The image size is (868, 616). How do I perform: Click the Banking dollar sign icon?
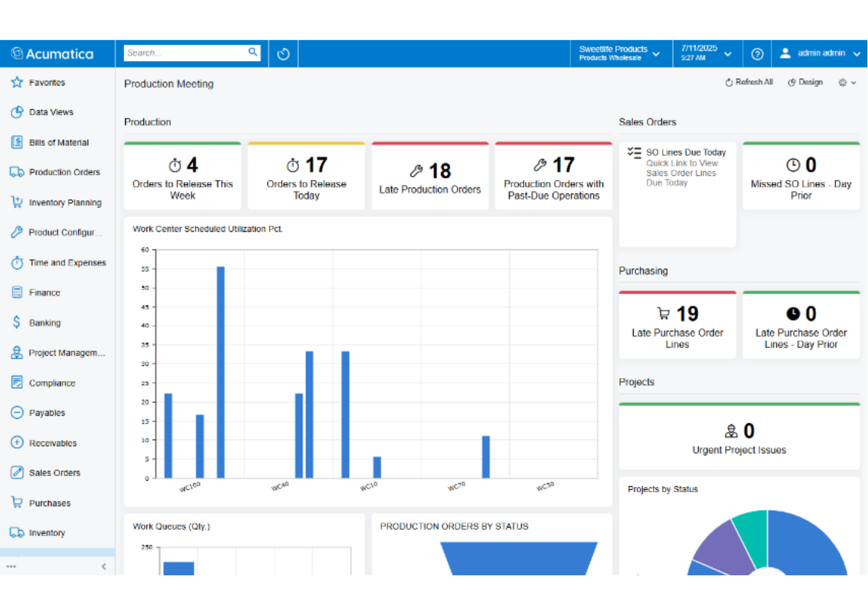click(x=17, y=322)
